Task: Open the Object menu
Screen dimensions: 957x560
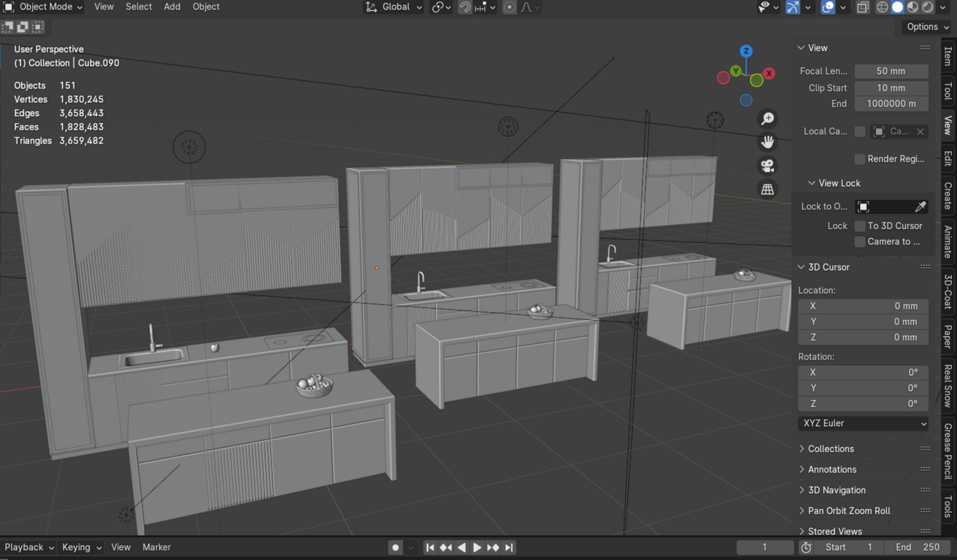Action: (206, 7)
